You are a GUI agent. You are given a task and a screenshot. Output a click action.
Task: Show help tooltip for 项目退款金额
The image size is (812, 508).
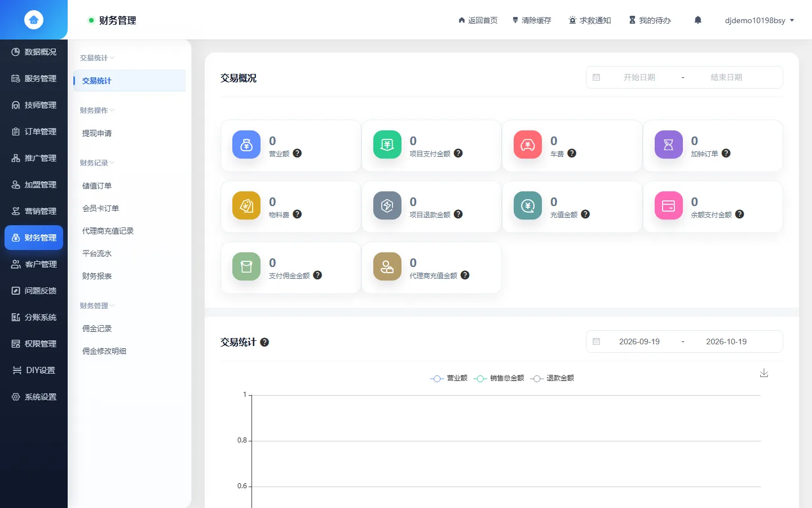click(458, 214)
